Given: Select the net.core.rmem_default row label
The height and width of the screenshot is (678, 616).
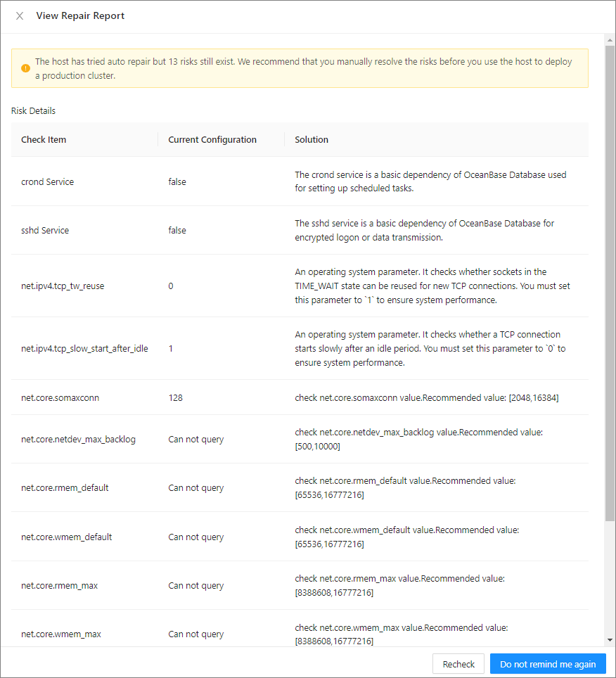Looking at the screenshot, I should tap(65, 487).
